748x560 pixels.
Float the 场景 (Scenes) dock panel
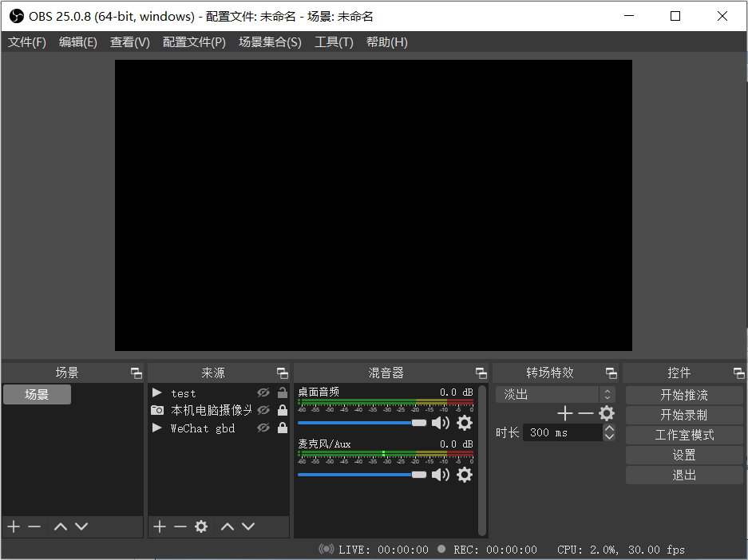click(137, 373)
